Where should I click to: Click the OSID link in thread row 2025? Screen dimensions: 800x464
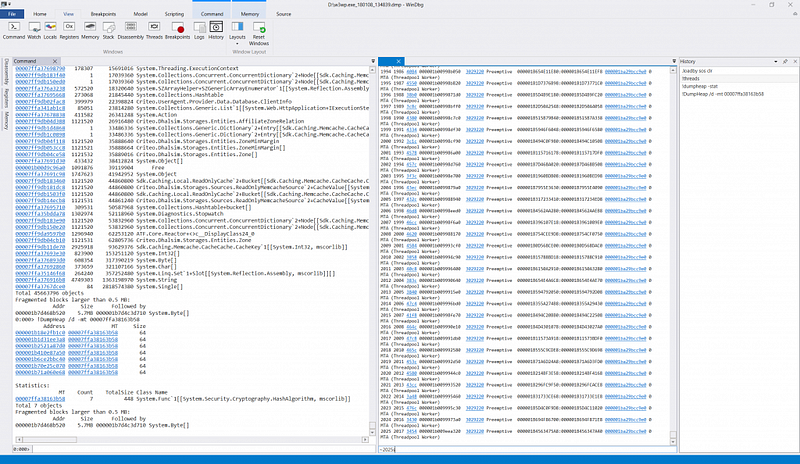pyautogui.click(x=411, y=431)
